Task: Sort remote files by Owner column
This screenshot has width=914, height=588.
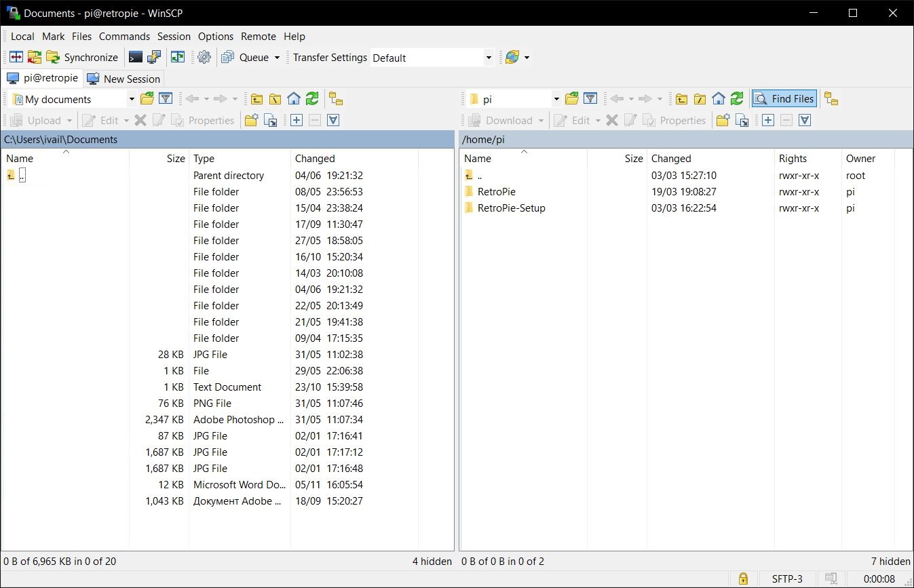Action: [868, 158]
